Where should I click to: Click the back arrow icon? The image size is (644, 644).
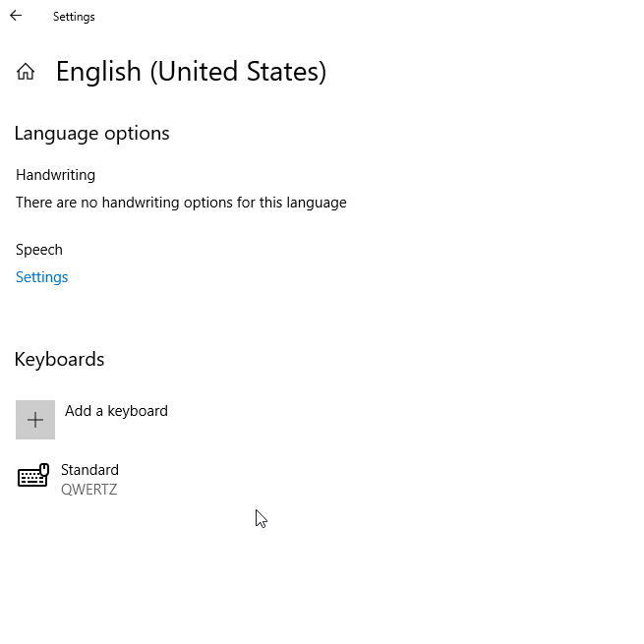tap(16, 16)
